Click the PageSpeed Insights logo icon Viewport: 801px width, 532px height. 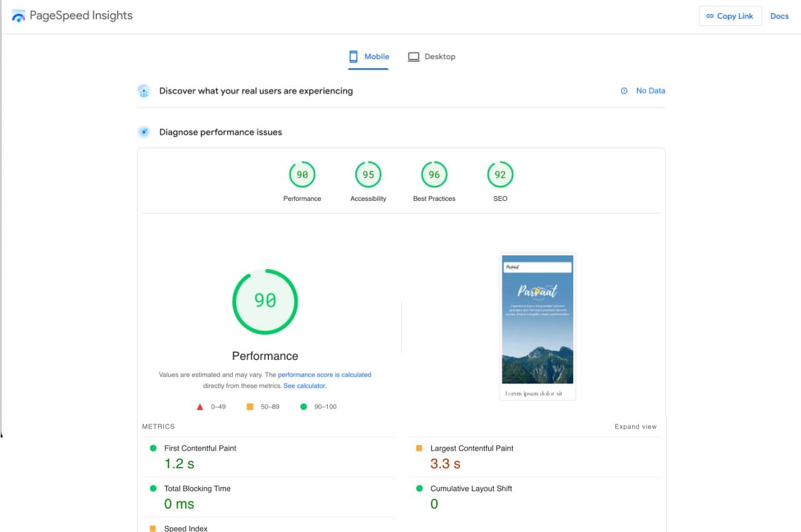(x=19, y=16)
